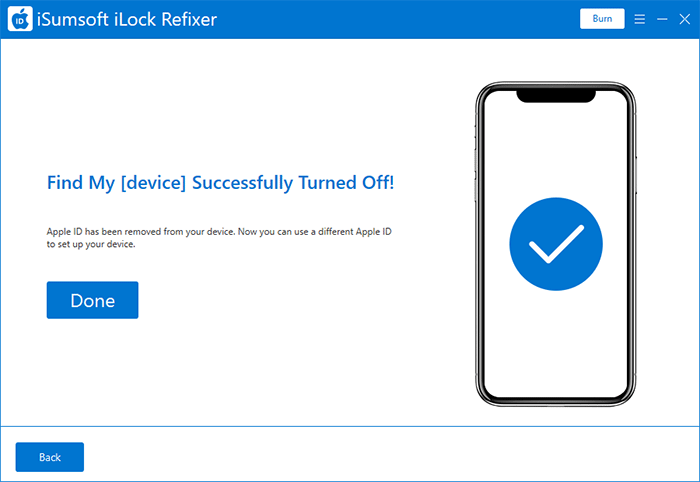
Task: Click the "Successfully Turned Off!" heading
Action: 293,183
